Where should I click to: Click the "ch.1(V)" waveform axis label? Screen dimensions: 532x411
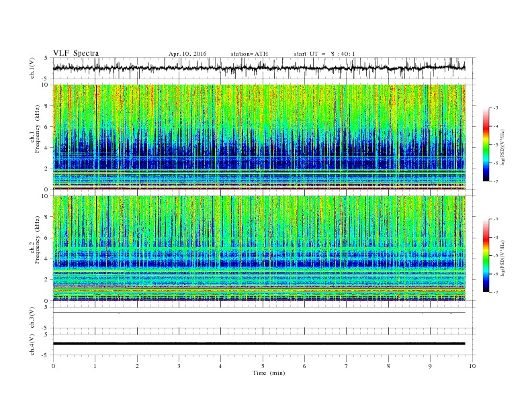coord(32,68)
